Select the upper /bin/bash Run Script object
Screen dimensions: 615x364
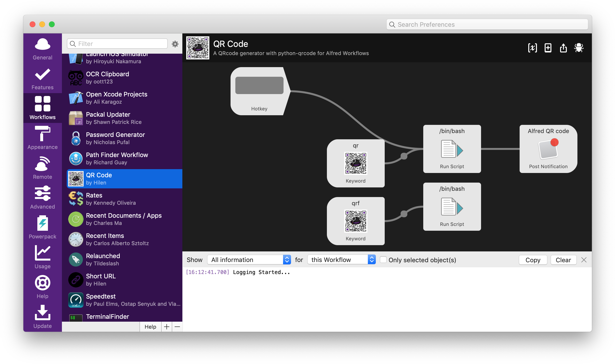tap(452, 149)
